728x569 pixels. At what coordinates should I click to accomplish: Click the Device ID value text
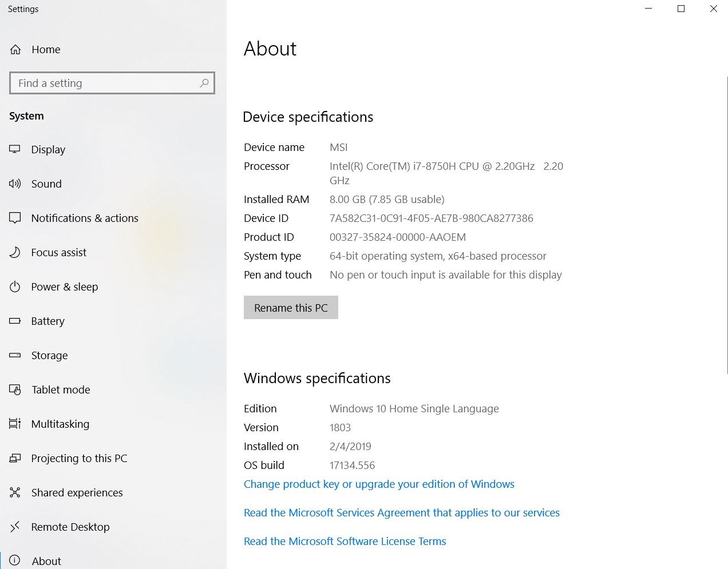432,218
